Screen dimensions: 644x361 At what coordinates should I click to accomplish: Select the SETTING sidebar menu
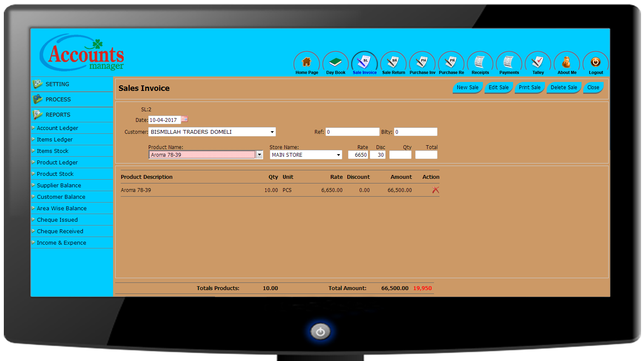pyautogui.click(x=57, y=84)
